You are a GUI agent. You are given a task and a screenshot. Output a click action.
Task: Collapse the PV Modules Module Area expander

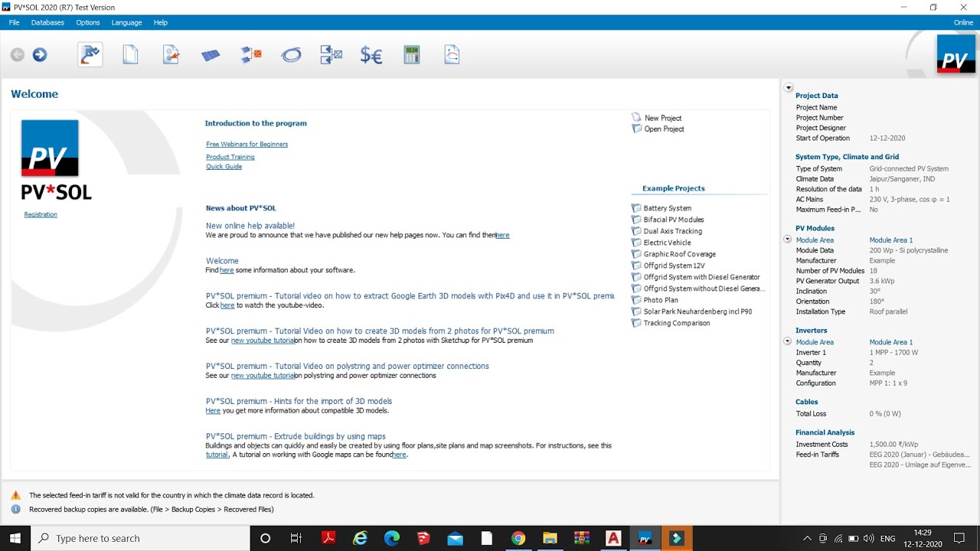(x=788, y=240)
